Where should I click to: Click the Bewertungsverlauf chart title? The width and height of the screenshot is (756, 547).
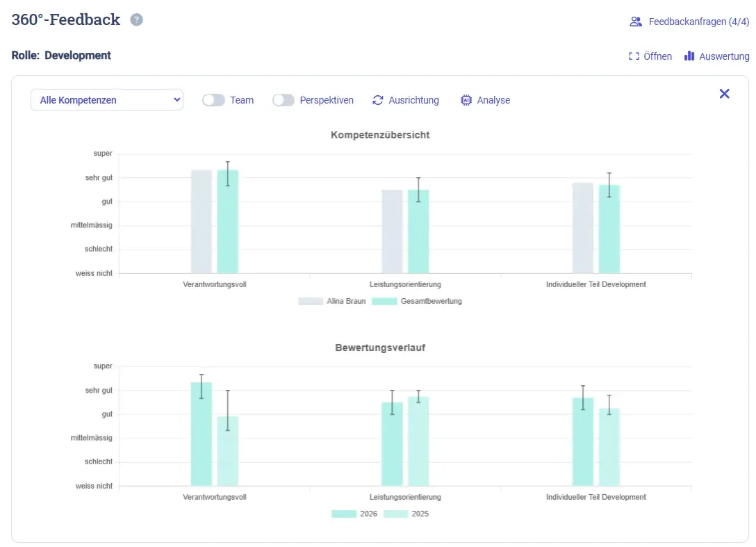point(380,348)
